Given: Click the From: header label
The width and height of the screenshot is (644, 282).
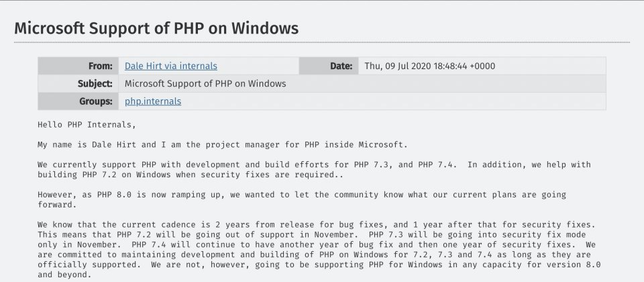Looking at the screenshot, I should point(100,66).
